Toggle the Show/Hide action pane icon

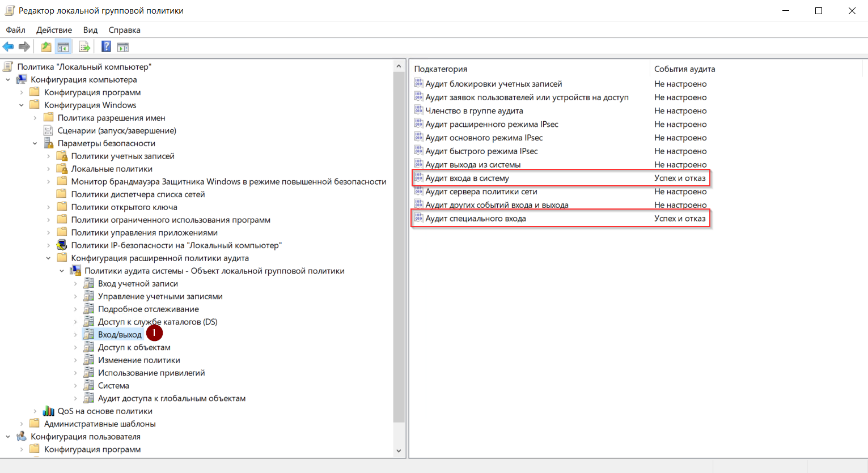123,47
